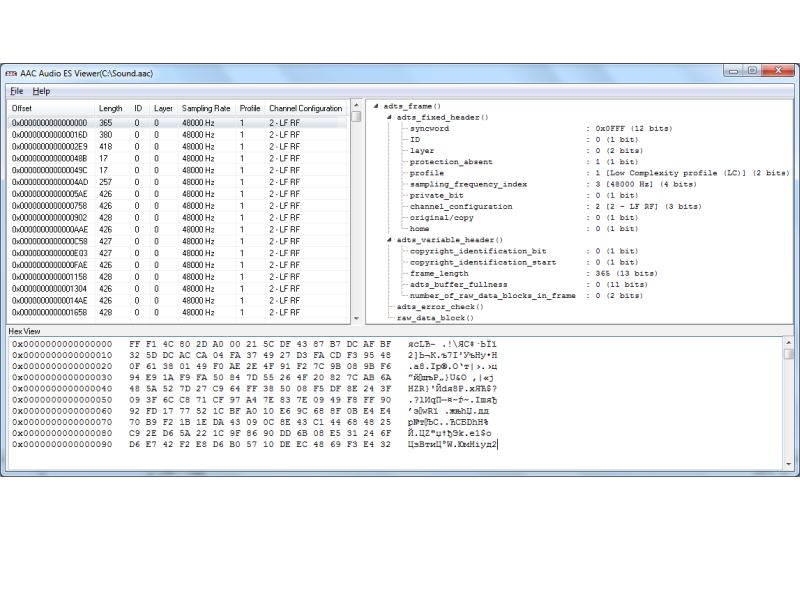Open the Help menu
Viewport: 800px width, 600px height.
pos(41,91)
